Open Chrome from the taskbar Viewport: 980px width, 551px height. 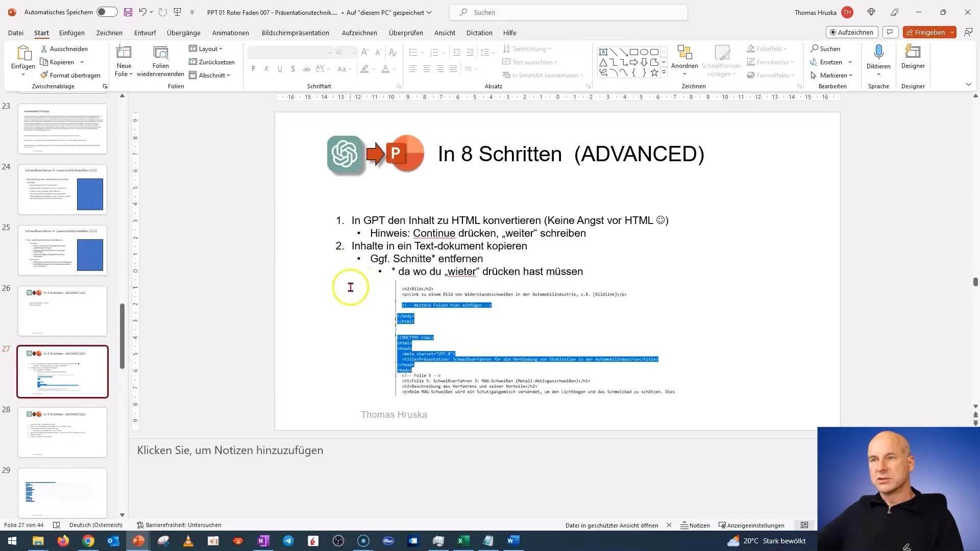[88, 541]
